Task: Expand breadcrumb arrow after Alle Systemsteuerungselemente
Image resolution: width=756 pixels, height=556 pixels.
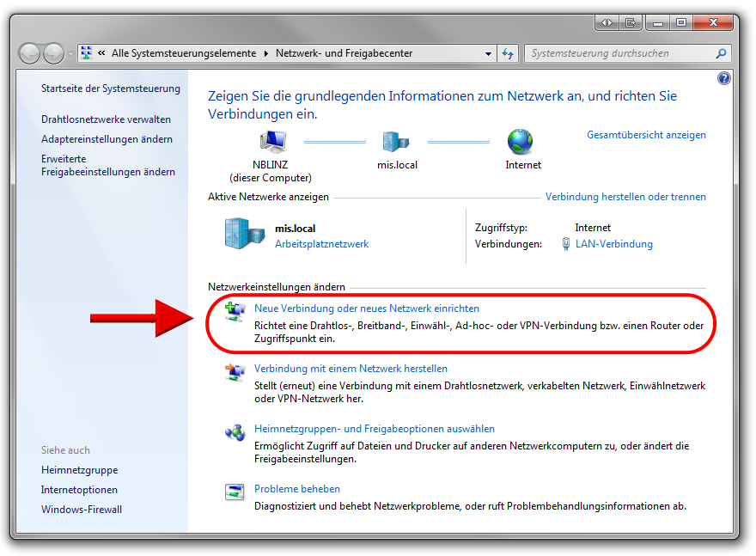Action: [265, 53]
